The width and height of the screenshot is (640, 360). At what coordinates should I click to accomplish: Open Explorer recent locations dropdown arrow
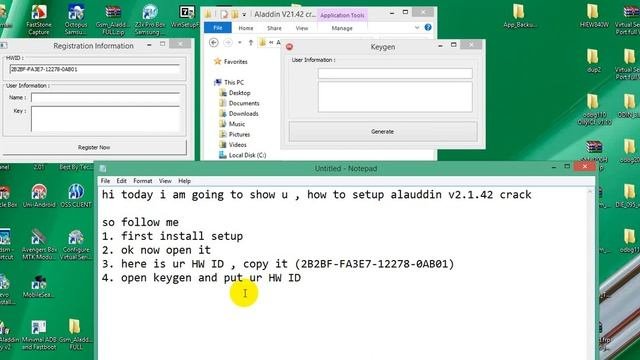click(240, 42)
